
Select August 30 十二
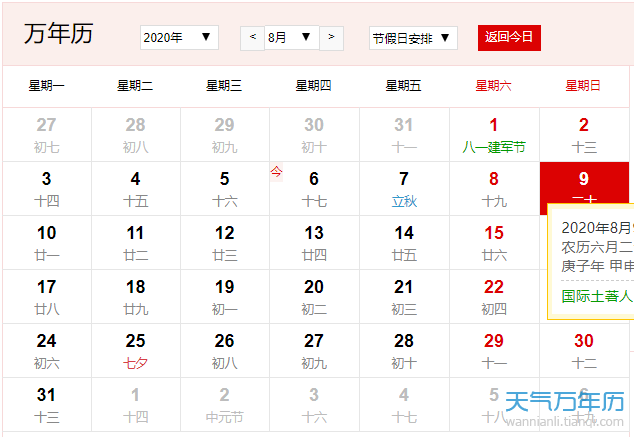(584, 351)
